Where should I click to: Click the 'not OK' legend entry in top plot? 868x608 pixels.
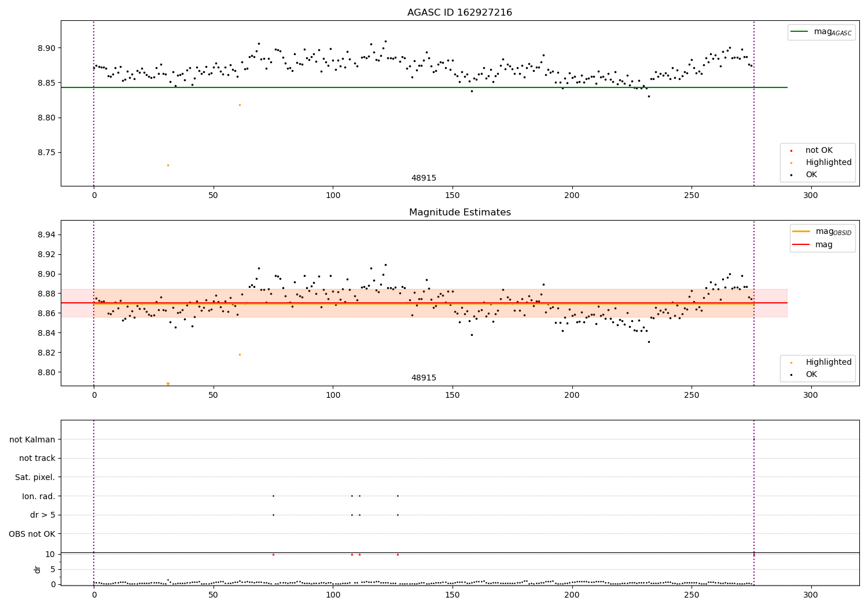click(818, 151)
